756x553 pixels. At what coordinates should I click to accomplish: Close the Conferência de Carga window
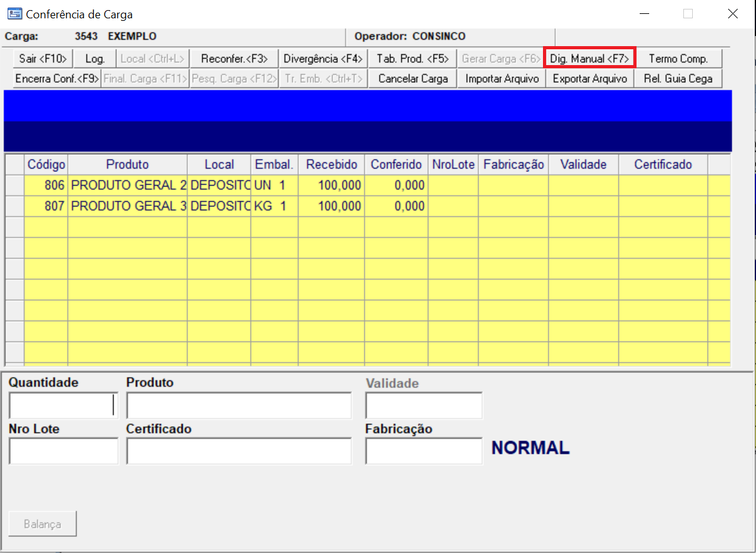coord(733,13)
